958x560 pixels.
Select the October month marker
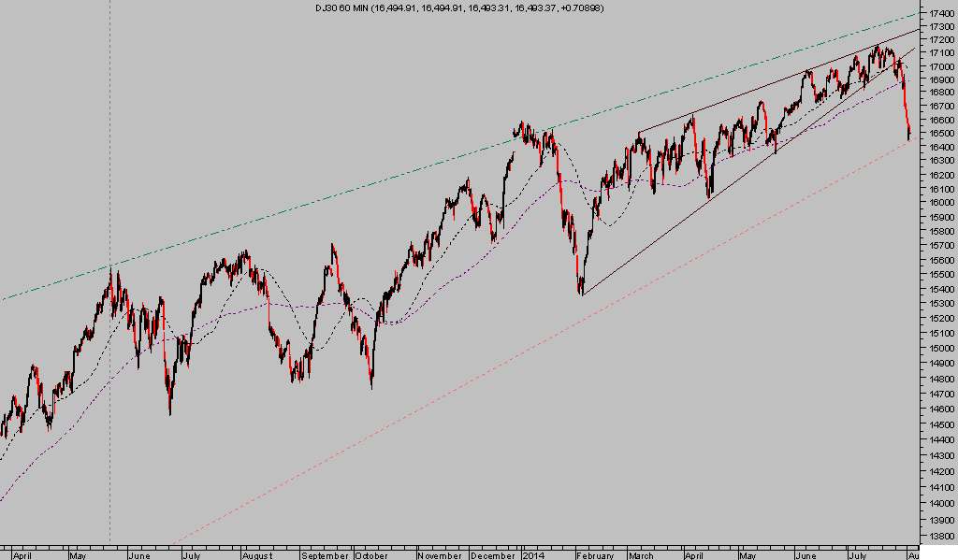point(372,554)
